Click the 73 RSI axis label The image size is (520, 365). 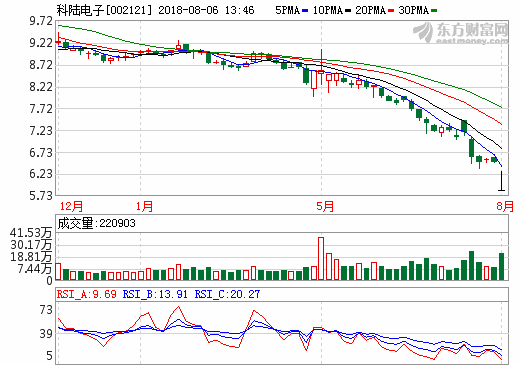click(46, 310)
